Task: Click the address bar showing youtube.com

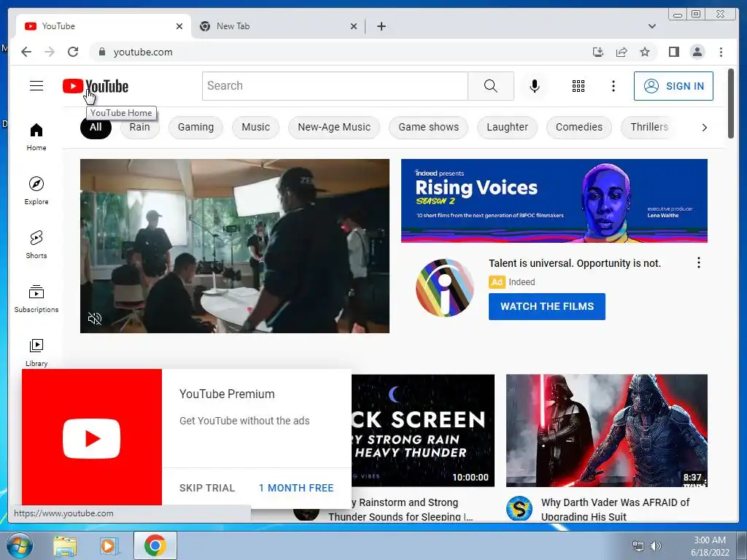Action: (x=343, y=52)
